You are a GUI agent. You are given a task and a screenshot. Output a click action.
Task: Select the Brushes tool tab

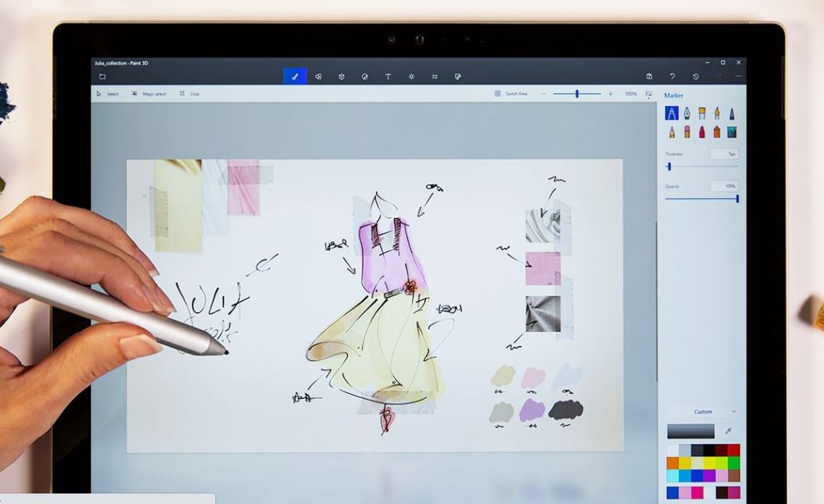point(295,77)
